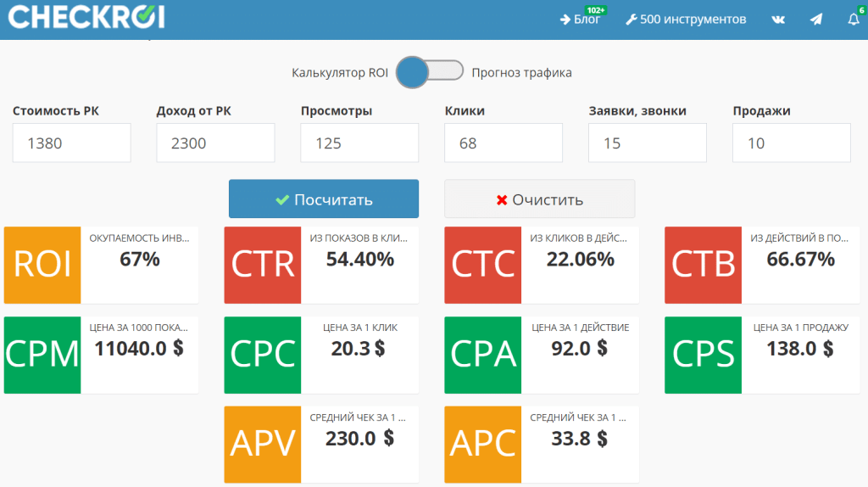
Task: Focus the Стоимость РК input field
Action: click(x=72, y=143)
